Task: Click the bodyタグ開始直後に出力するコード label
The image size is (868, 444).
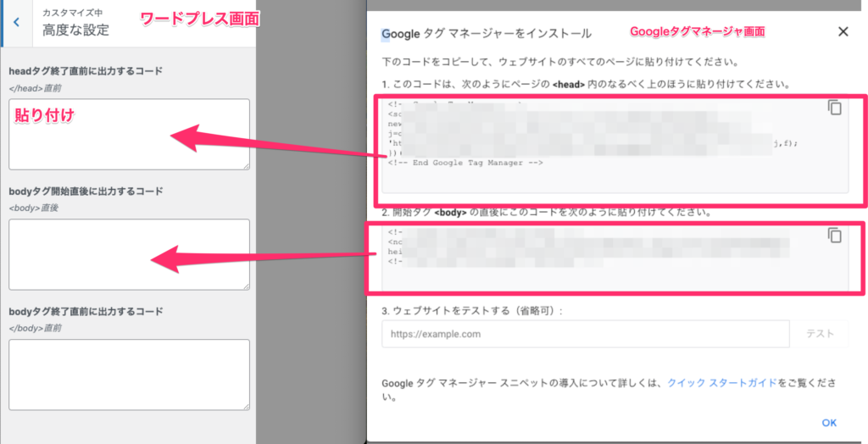Action: point(86,191)
